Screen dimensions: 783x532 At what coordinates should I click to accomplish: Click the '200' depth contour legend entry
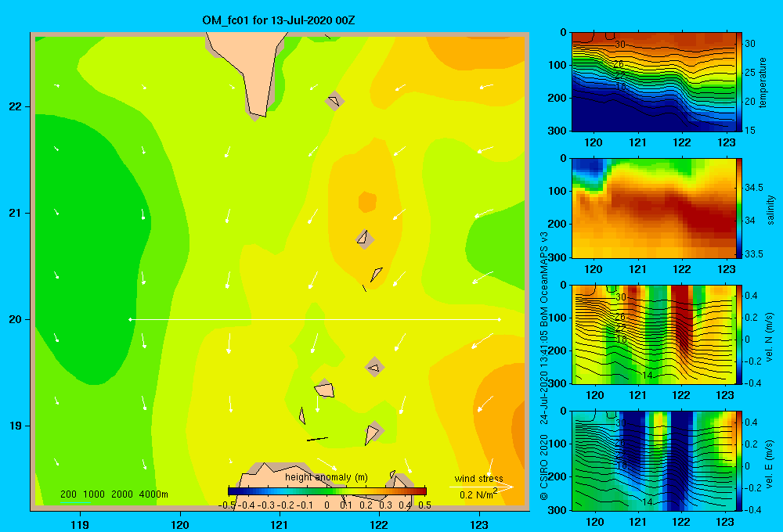tap(68, 494)
